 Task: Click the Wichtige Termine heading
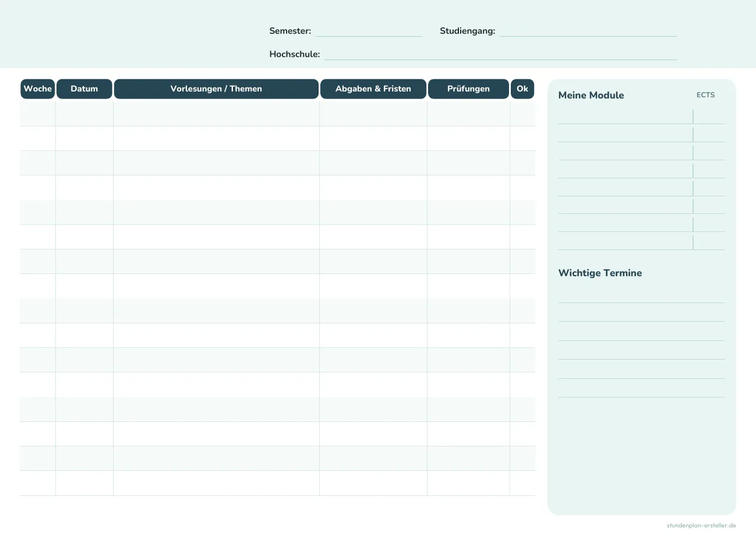point(600,273)
